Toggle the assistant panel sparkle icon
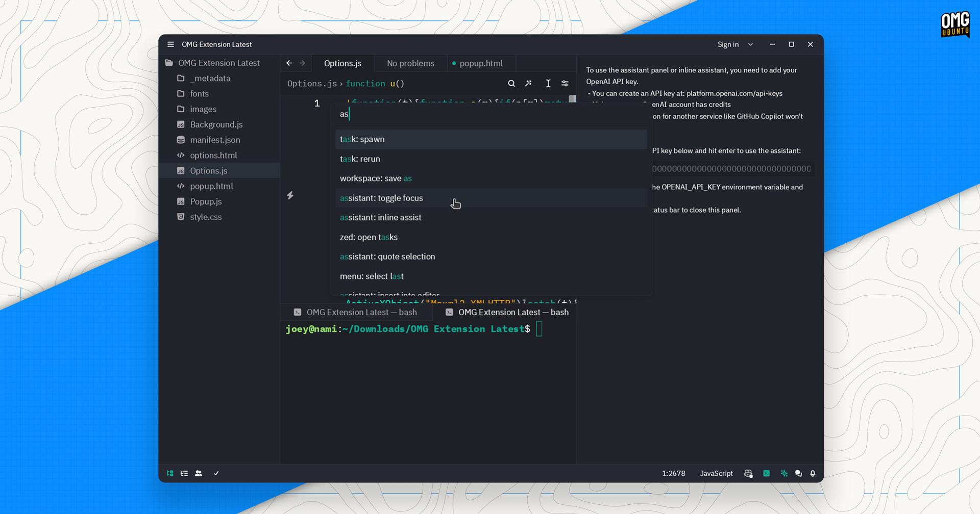This screenshot has width=980, height=514. coord(784,473)
